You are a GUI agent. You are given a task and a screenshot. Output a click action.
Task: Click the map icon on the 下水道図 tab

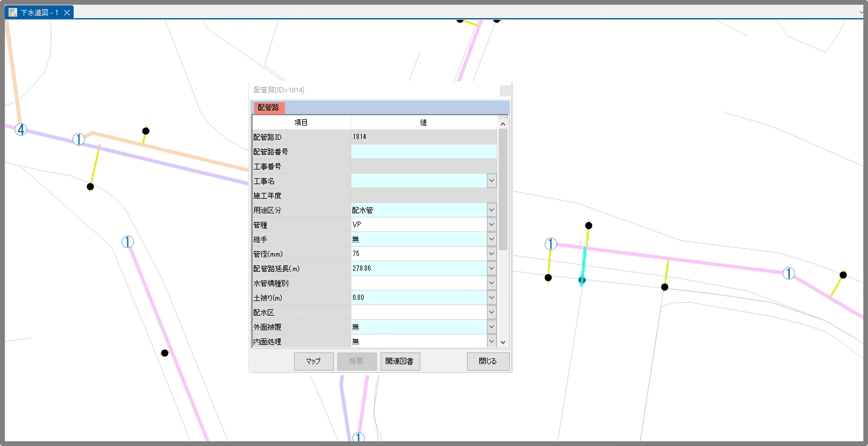point(13,12)
